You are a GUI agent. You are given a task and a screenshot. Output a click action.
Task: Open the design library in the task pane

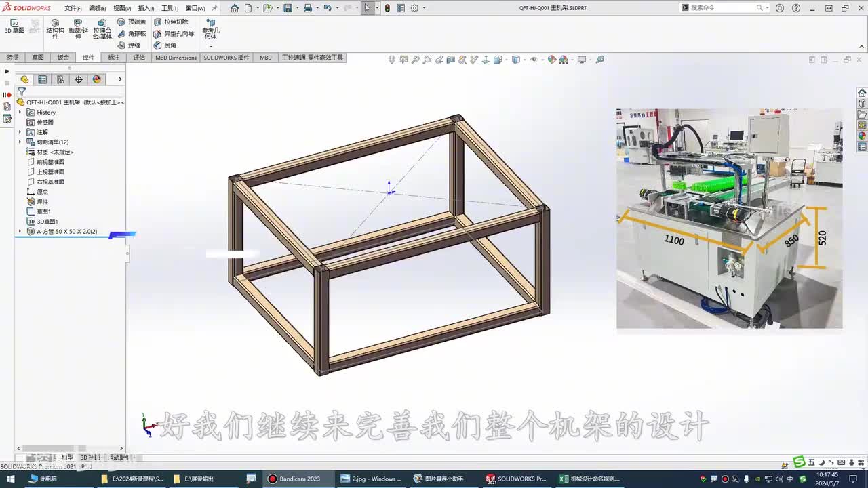click(862, 104)
